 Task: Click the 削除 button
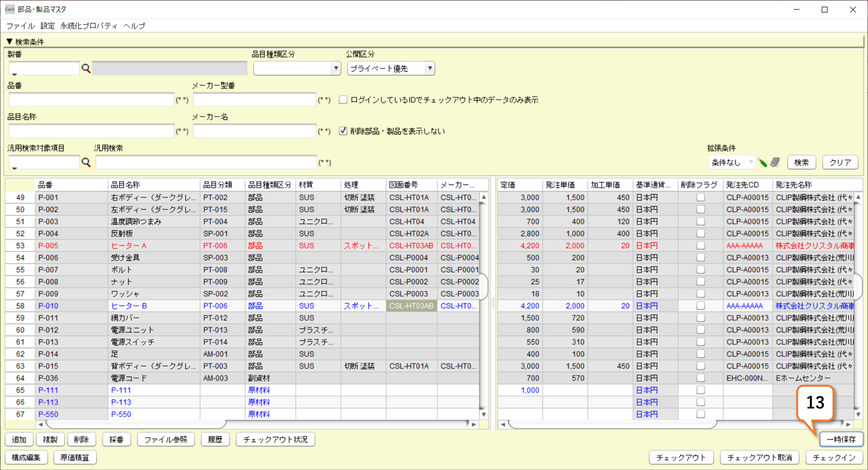81,439
